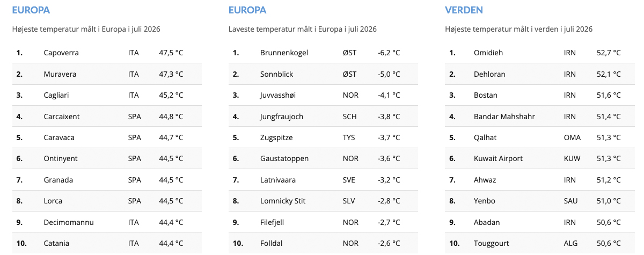Click the Granada row
The width and height of the screenshot is (644, 255).
pos(107,180)
